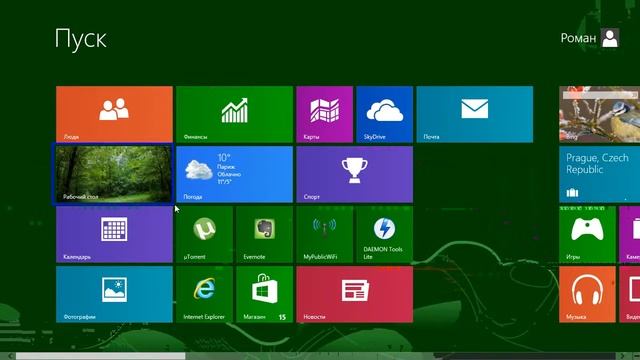Open the People (Люди) tile

(x=114, y=114)
